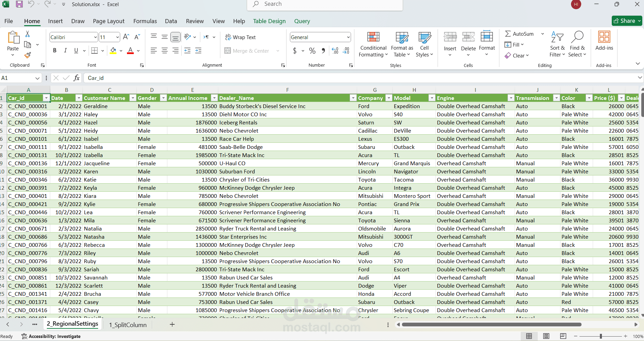Click the Format Painter brush icon
644x341 pixels.
(28, 55)
